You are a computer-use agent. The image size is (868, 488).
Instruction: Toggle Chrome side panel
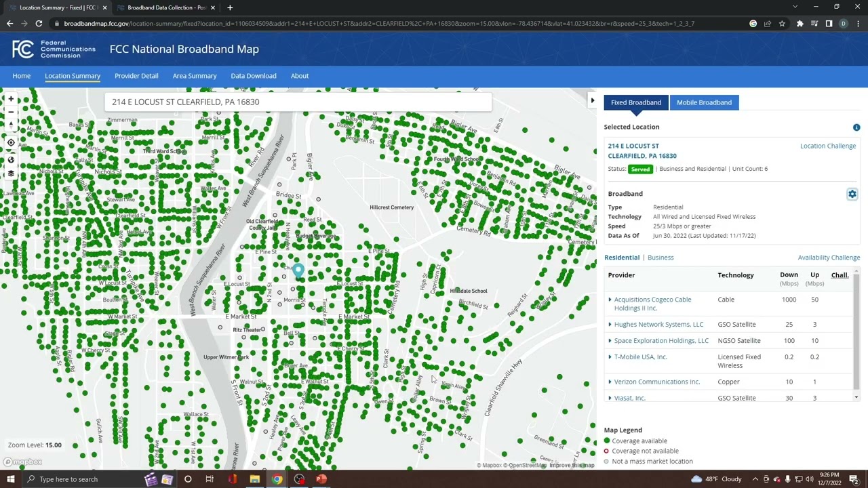click(829, 23)
